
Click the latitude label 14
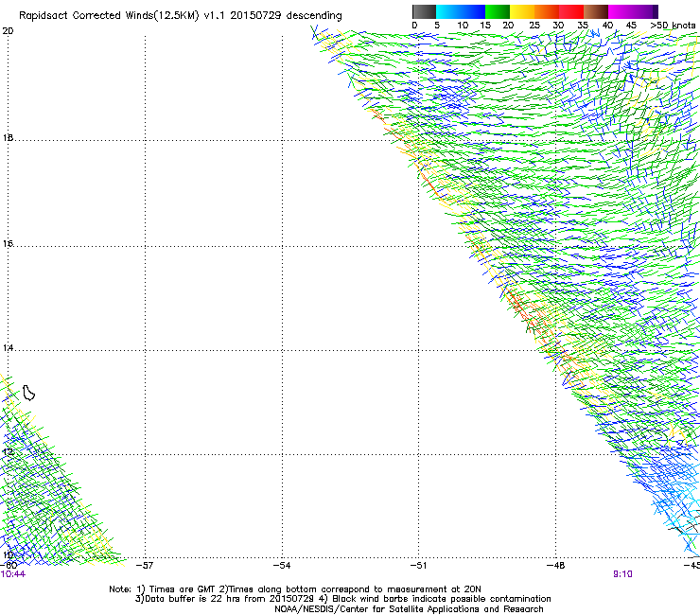pos(8,348)
